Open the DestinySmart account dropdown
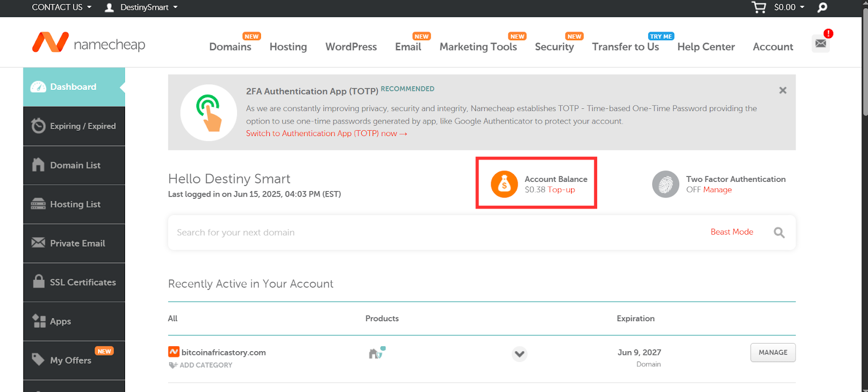 (x=148, y=7)
